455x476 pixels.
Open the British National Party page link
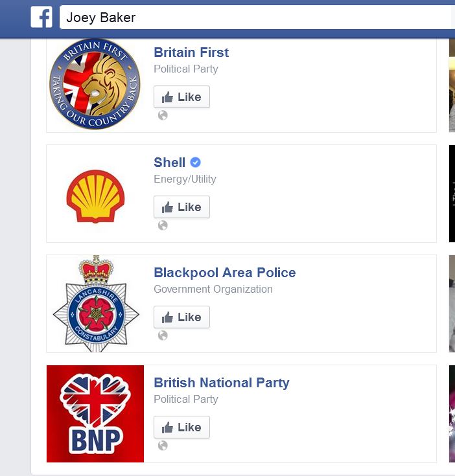pyautogui.click(x=221, y=383)
